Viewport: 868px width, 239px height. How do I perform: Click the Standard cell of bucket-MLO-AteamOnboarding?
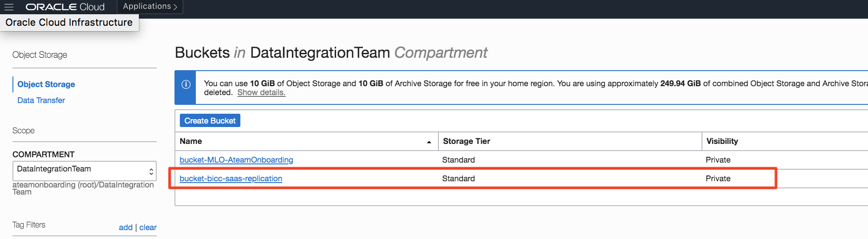click(x=458, y=160)
